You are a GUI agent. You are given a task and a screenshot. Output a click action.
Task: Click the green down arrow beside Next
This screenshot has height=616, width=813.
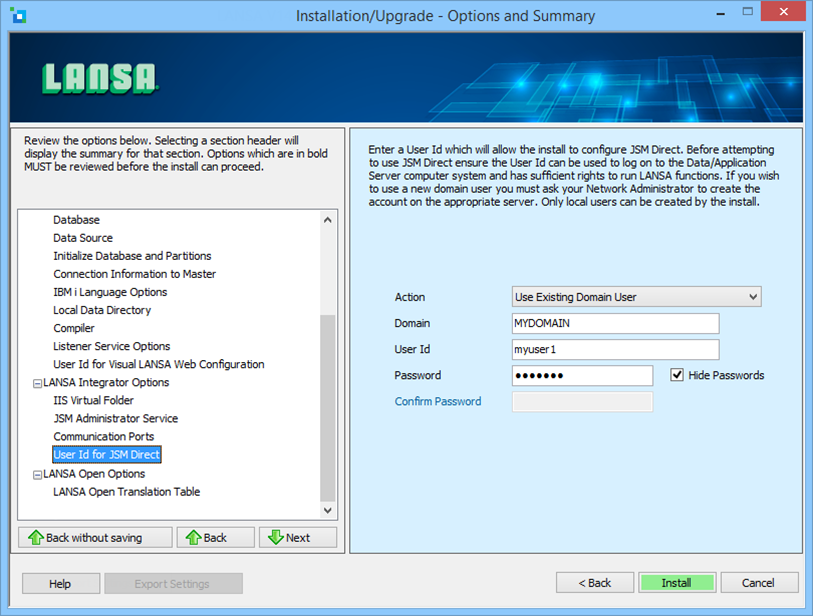pos(276,538)
